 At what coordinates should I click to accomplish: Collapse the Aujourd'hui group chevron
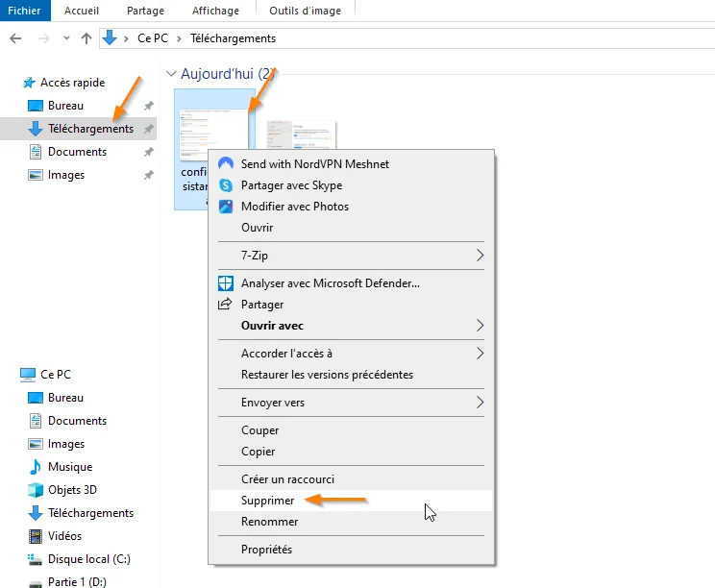coord(171,74)
